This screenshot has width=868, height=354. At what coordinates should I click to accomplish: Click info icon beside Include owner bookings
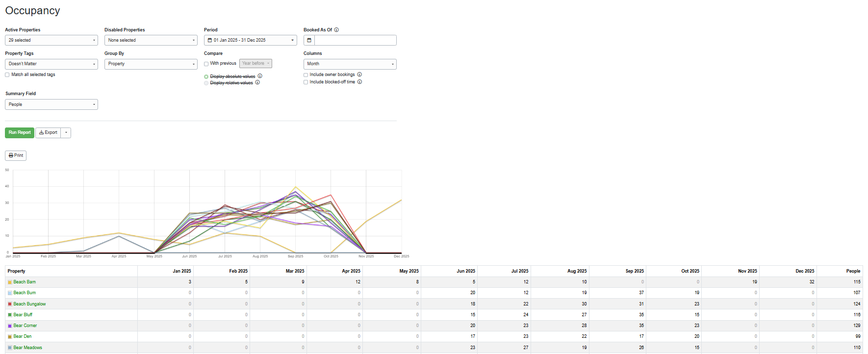(x=359, y=75)
